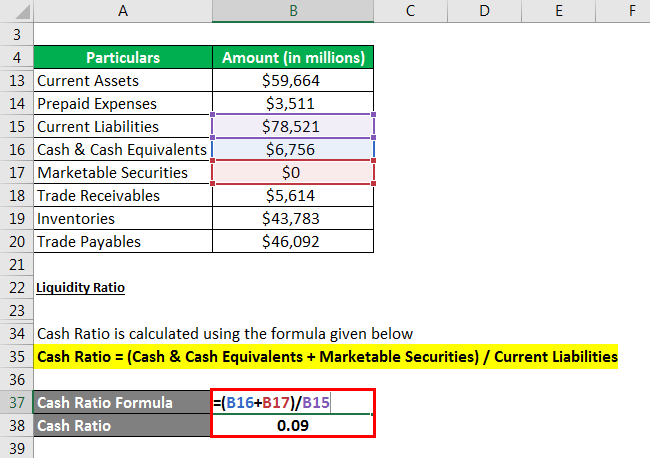Select the $5,614 cell
The height and width of the screenshot is (458, 650).
pyautogui.click(x=293, y=195)
